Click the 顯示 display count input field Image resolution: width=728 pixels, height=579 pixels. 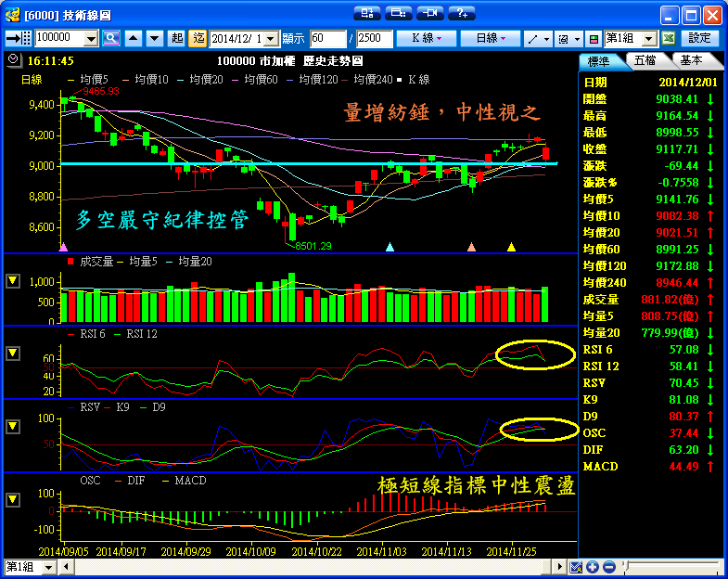coord(328,38)
